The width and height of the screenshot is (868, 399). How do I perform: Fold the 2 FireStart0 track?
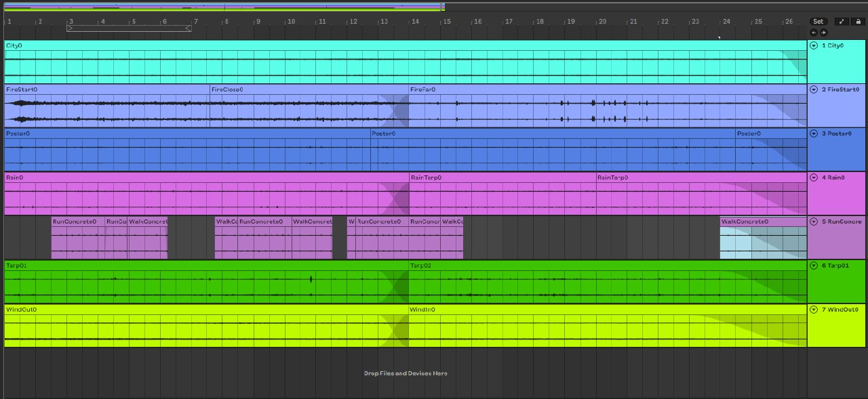coord(814,89)
